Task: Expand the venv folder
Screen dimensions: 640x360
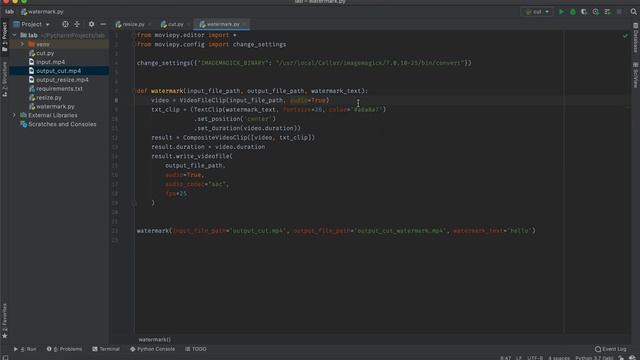Action: (x=22, y=44)
